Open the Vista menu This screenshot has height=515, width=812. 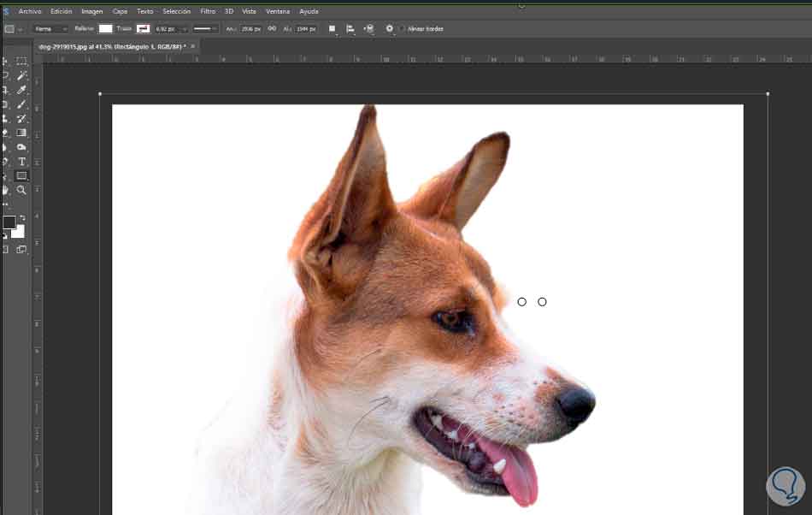coord(249,11)
